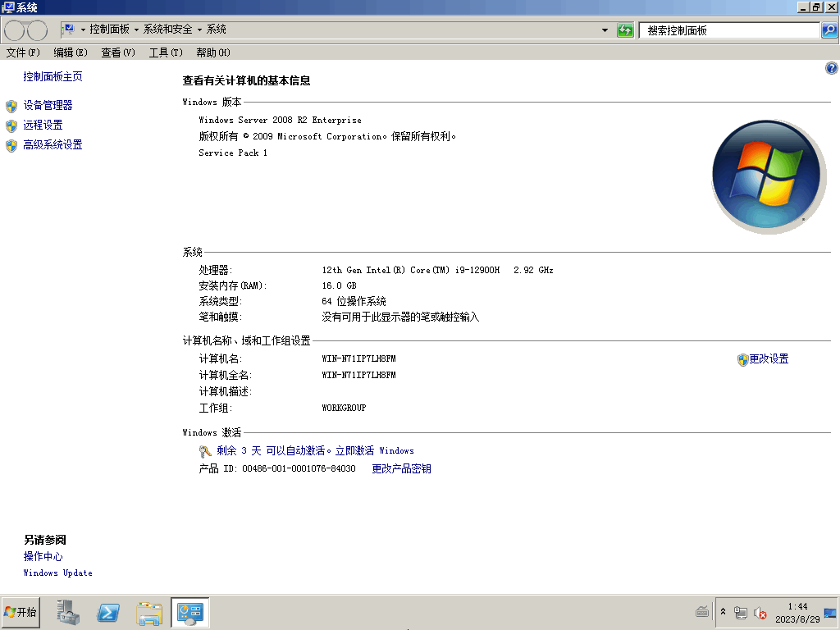
Task: Open the help question mark icon
Action: pyautogui.click(x=831, y=69)
